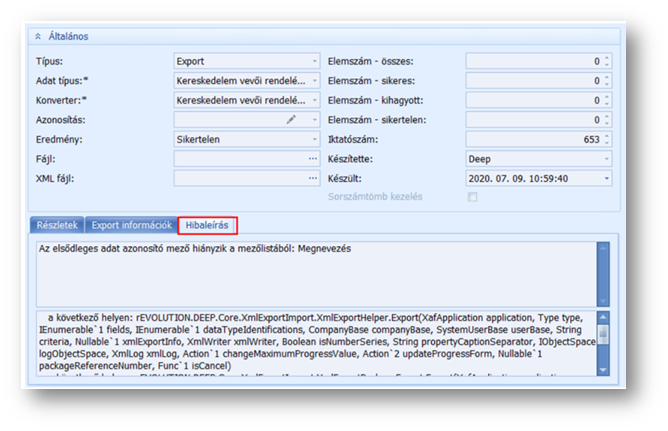Screen dimensions: 668x431
Task: Collapse the Általános section chevron
Action: pyautogui.click(x=38, y=36)
